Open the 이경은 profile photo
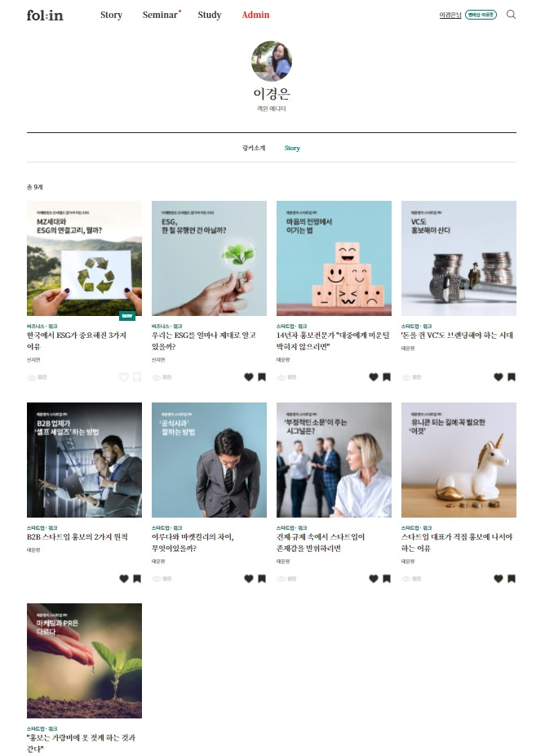This screenshot has width=545, height=756. [x=272, y=60]
